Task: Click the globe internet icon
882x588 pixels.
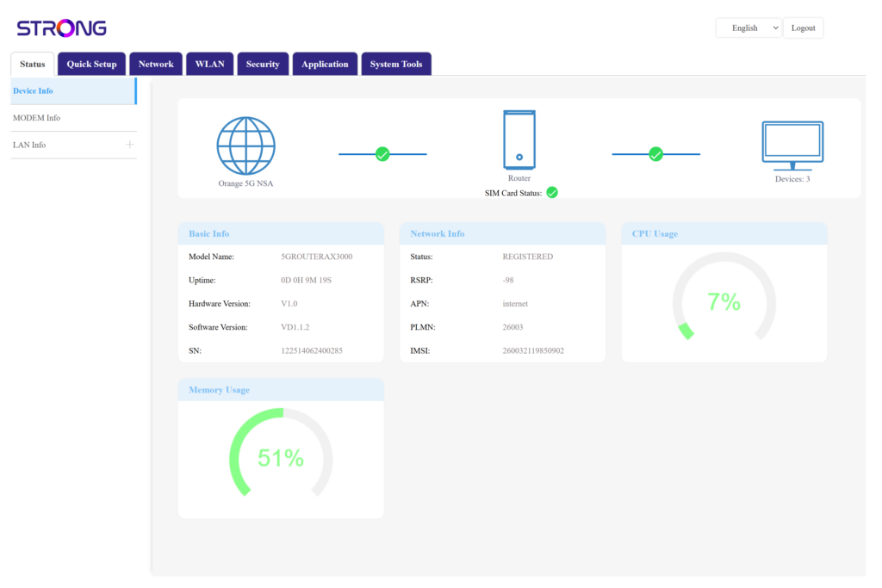Action: (245, 146)
